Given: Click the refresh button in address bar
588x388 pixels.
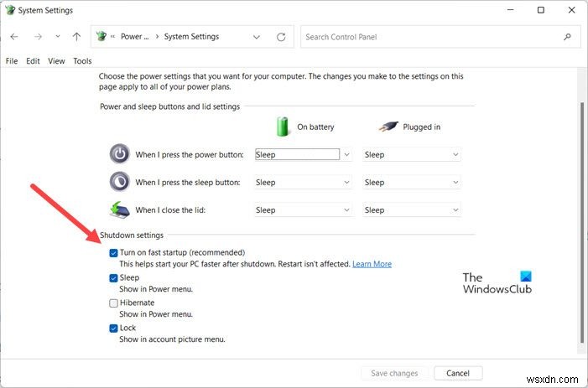Looking at the screenshot, I should [281, 37].
